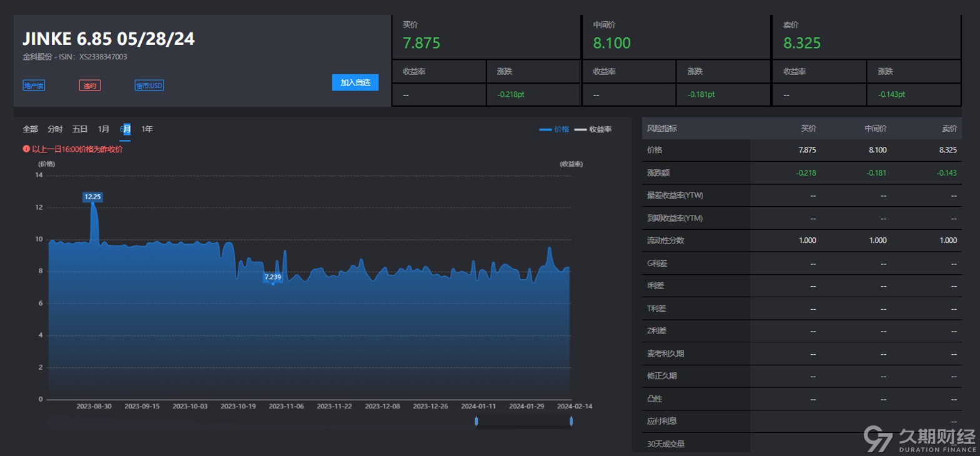Viewport: 980px width, 456px height.
Task: Click the 中间价 value 8.100 header
Action: [x=612, y=43]
